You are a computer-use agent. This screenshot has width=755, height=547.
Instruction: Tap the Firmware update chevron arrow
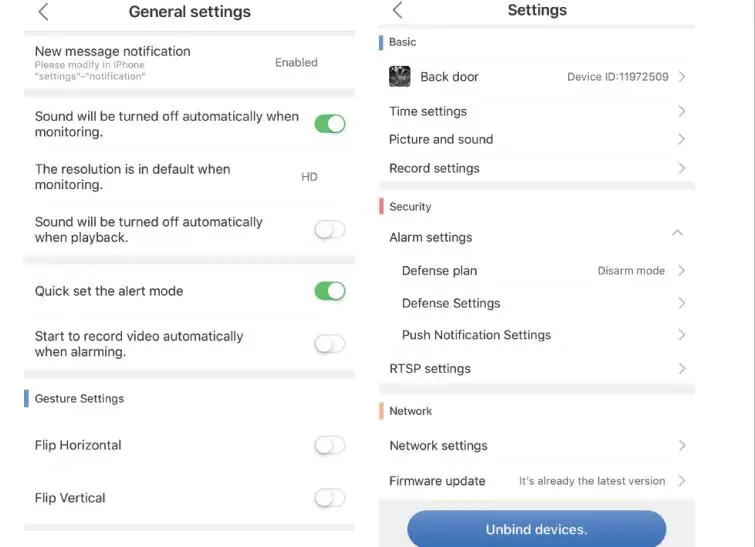[682, 481]
